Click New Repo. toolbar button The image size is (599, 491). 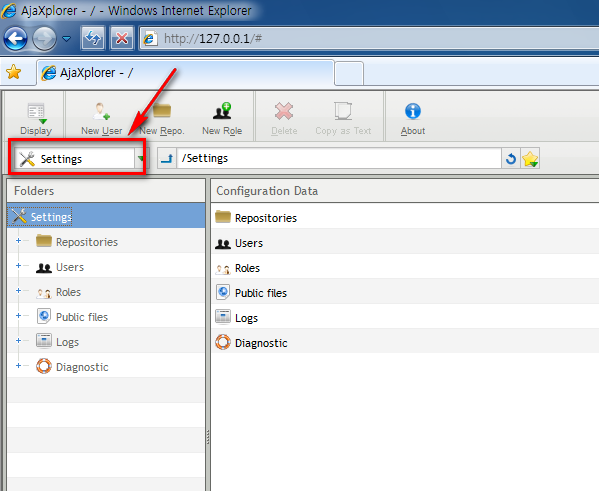162,119
